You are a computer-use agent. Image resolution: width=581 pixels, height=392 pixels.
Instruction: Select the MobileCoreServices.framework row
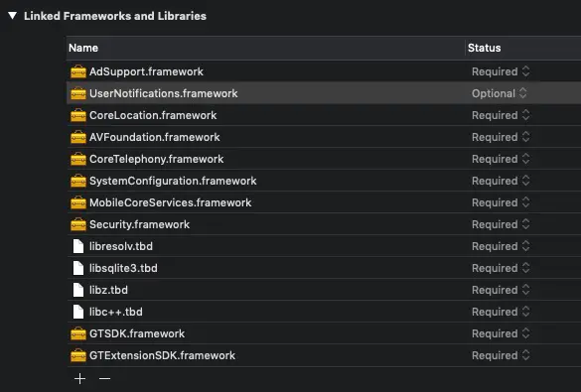coord(324,202)
